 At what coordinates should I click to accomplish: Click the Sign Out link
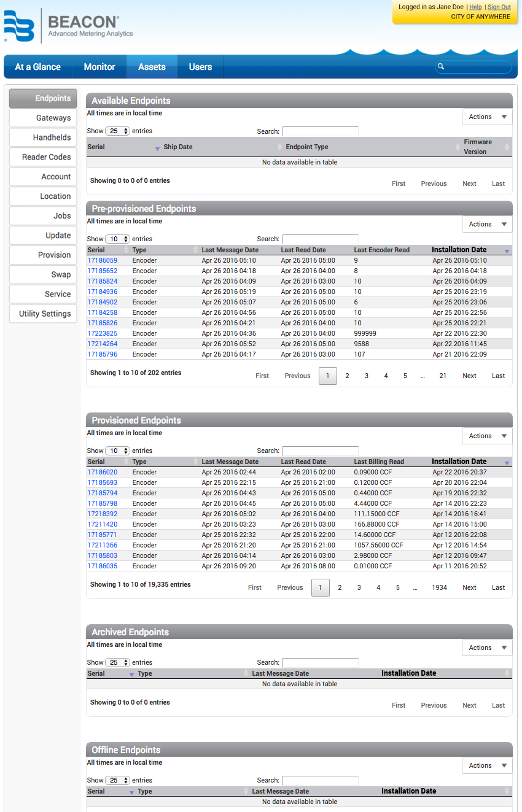(x=499, y=7)
